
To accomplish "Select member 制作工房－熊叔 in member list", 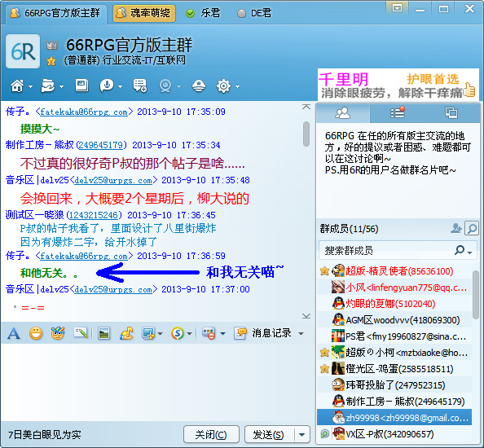I will click(394, 402).
